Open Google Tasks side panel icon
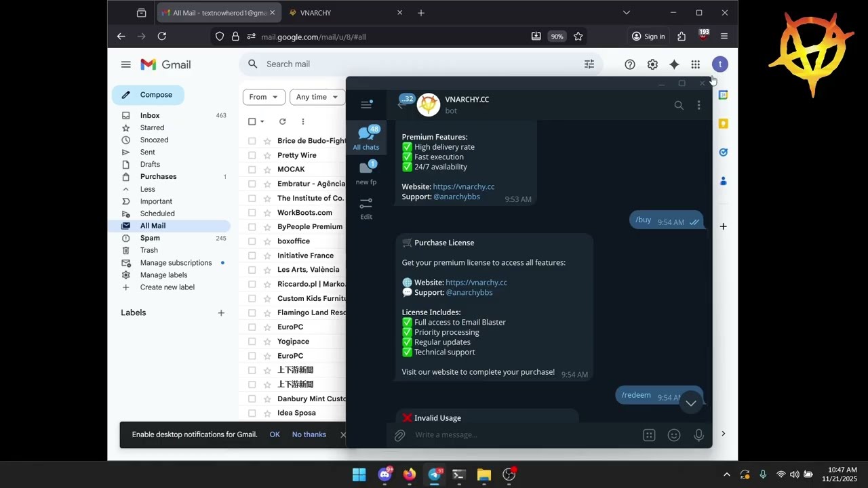Image resolution: width=868 pixels, height=488 pixels. pos(724,152)
